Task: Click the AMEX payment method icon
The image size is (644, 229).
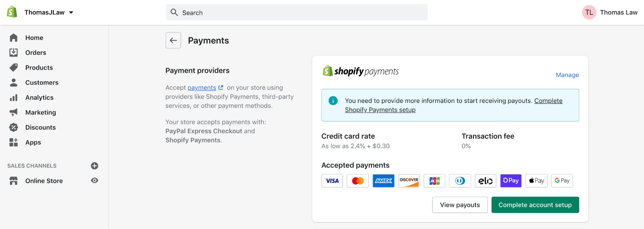Action: 383,181
